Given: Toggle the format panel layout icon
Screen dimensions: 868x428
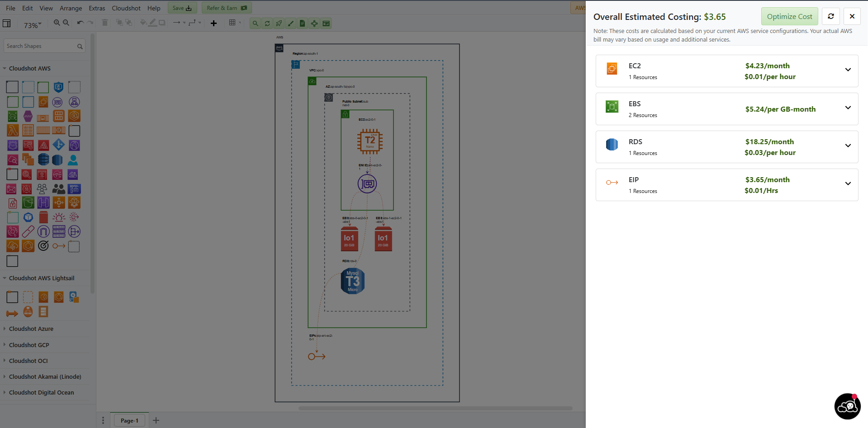Looking at the screenshot, I should tap(7, 24).
